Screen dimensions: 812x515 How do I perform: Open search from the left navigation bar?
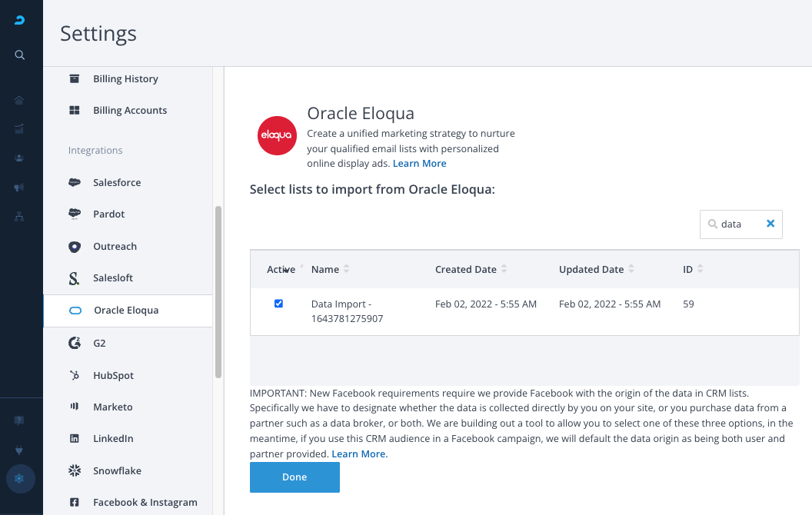point(20,55)
